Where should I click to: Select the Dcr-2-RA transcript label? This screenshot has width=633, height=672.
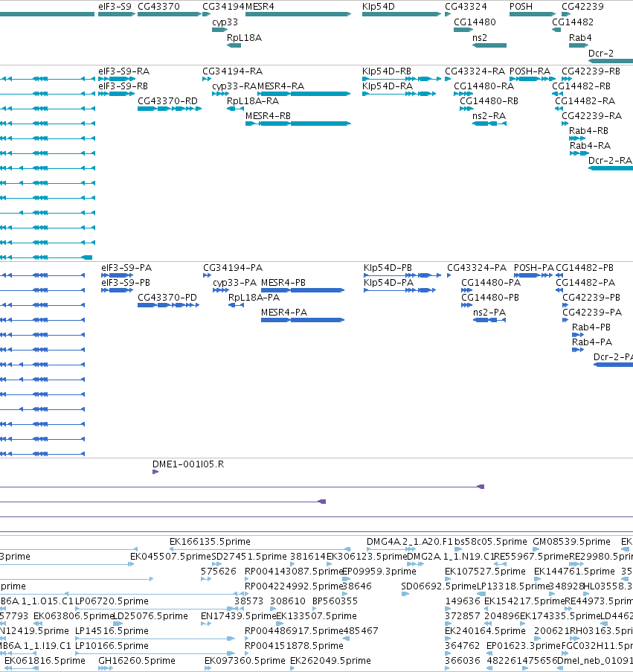[x=610, y=160]
